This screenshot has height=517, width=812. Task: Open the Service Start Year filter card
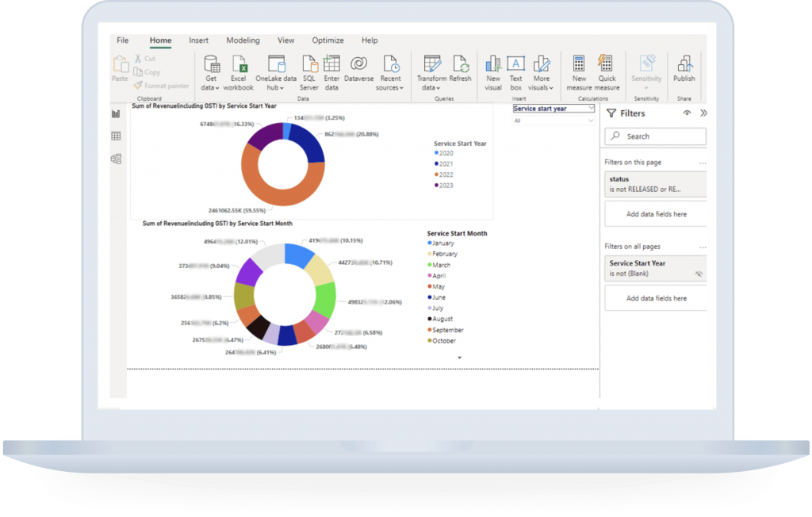pyautogui.click(x=656, y=268)
